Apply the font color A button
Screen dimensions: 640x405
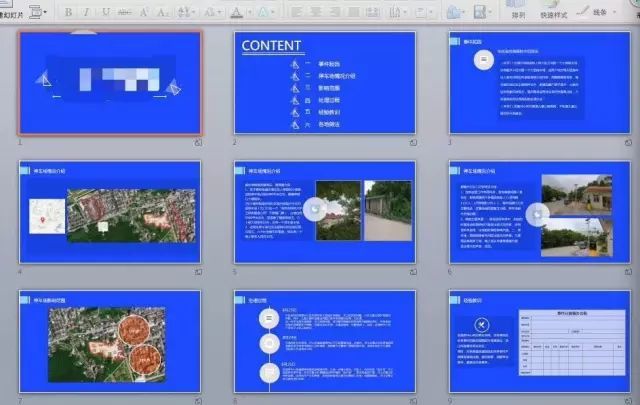(x=237, y=12)
